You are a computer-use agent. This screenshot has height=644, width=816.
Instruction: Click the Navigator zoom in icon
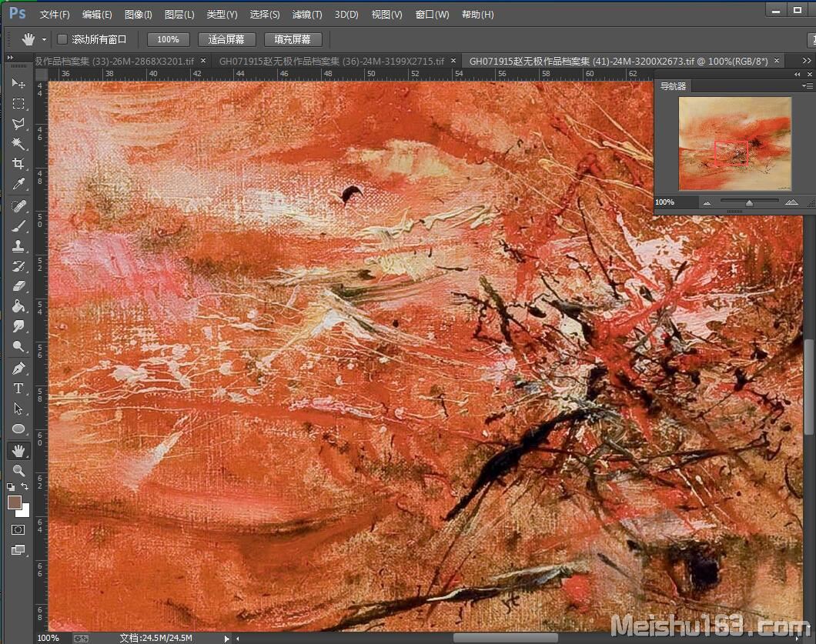[x=791, y=202]
